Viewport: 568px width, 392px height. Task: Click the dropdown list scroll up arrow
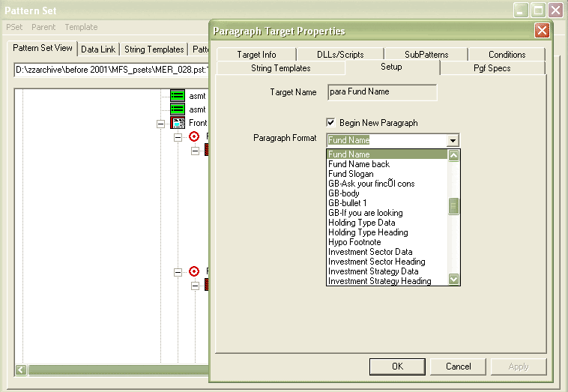[453, 156]
